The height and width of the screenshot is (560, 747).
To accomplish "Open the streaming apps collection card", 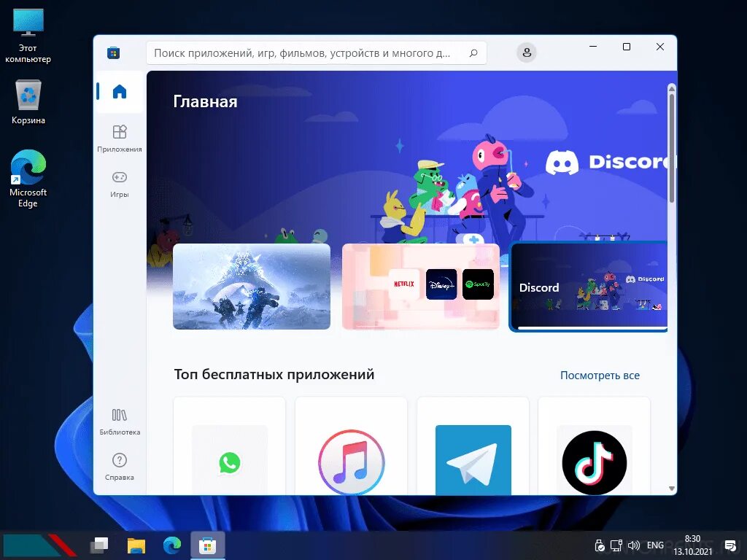I will [421, 286].
